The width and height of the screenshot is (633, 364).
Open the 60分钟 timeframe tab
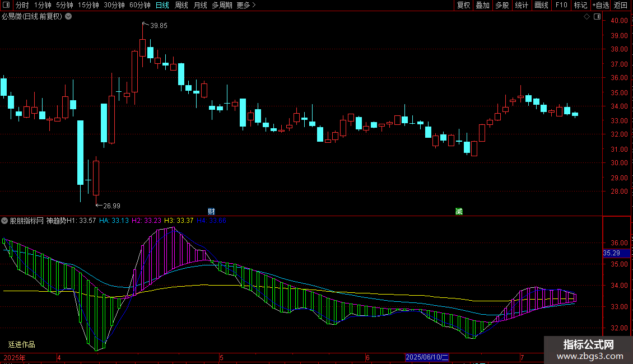pyautogui.click(x=140, y=5)
